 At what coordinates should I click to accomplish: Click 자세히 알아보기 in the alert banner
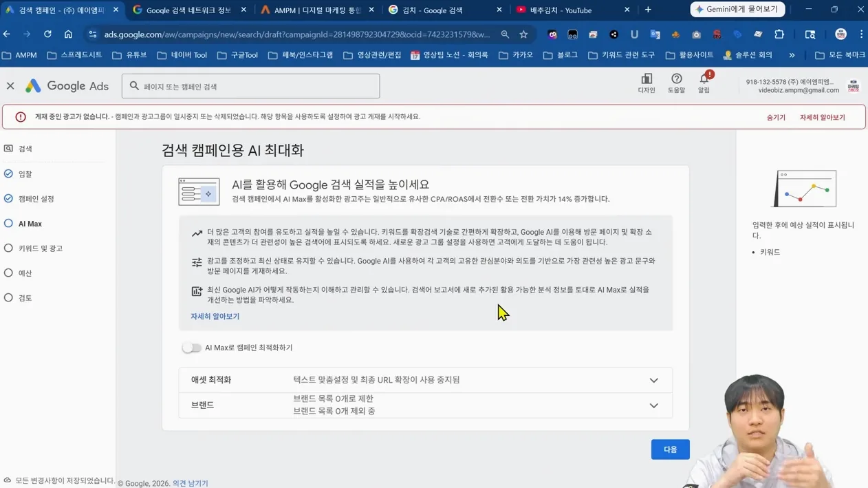tap(822, 118)
